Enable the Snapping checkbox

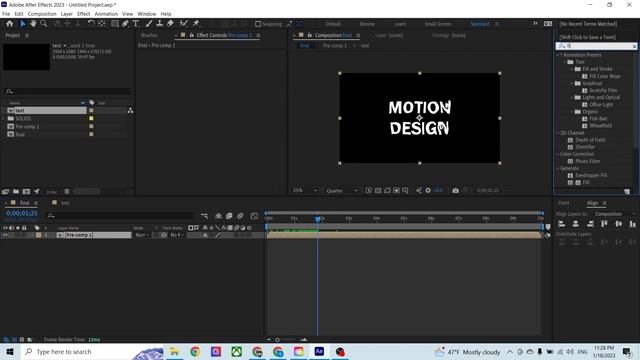tap(258, 24)
